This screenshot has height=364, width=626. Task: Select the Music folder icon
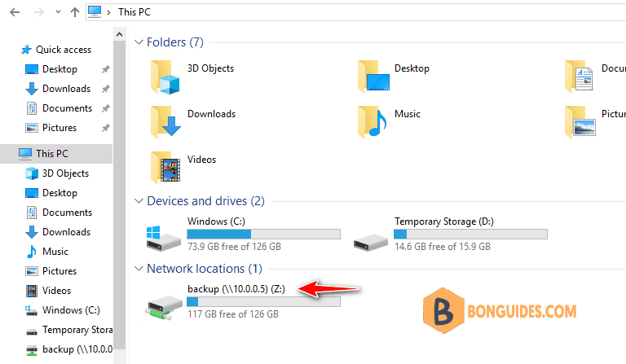[373, 121]
